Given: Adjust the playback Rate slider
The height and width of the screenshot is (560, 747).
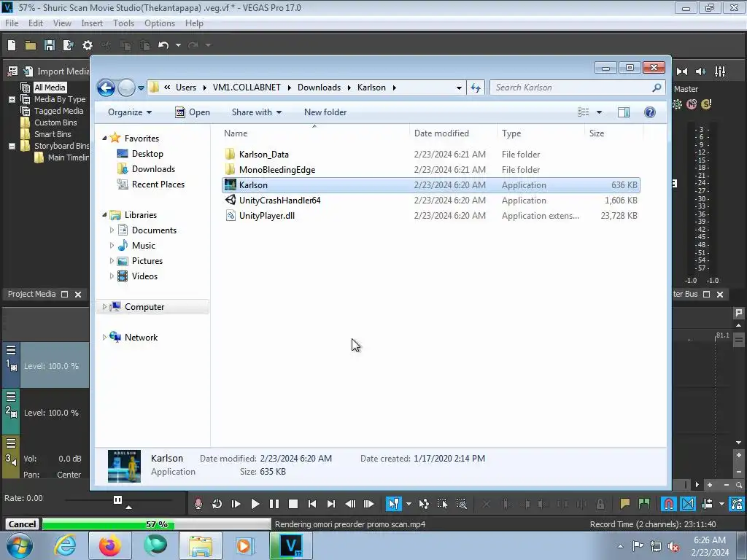Looking at the screenshot, I should coord(117,499).
